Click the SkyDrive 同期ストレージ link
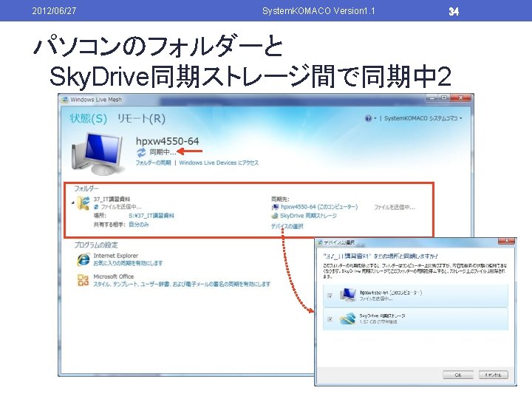The height and width of the screenshot is (399, 532). tap(308, 216)
